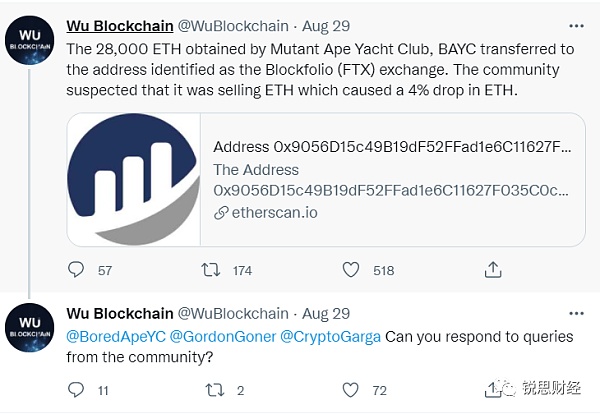Visit the @CryptoGarga profile mention

click(332, 336)
